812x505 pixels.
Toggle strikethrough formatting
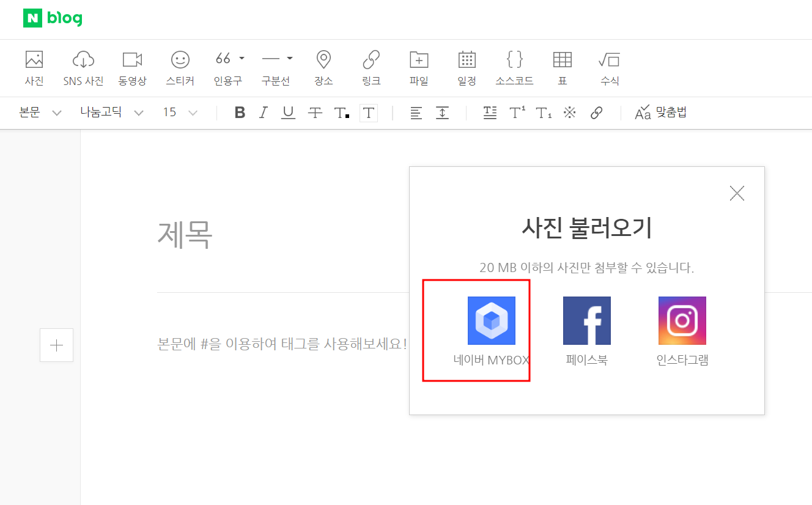click(315, 112)
